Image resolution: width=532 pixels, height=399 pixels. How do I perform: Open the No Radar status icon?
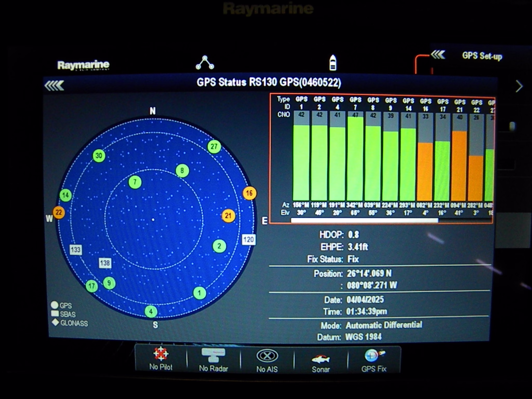pos(214,360)
